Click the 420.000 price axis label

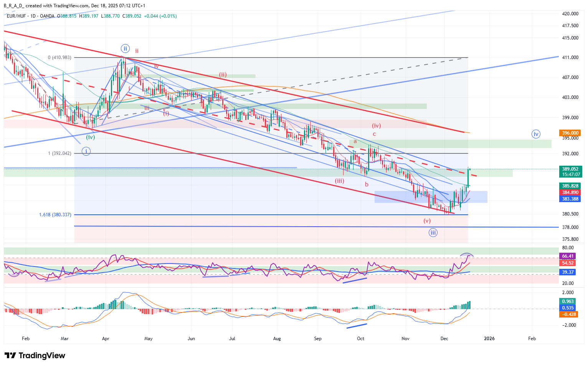coord(570,14)
